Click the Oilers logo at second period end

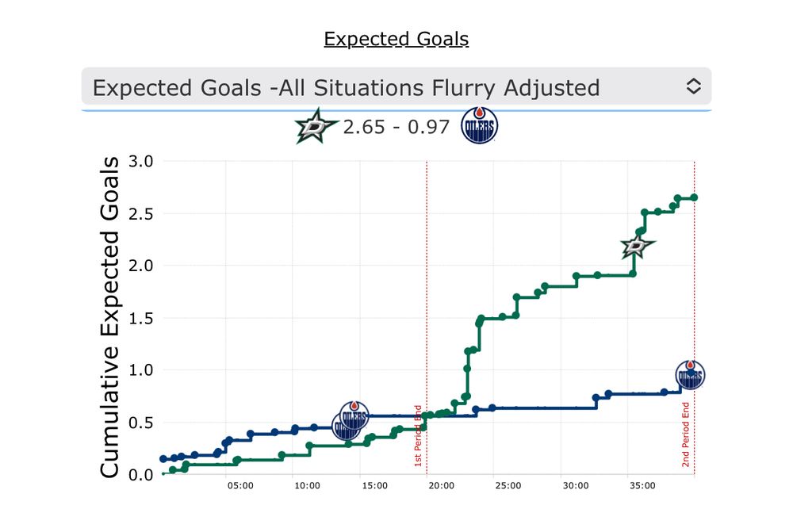tap(690, 375)
